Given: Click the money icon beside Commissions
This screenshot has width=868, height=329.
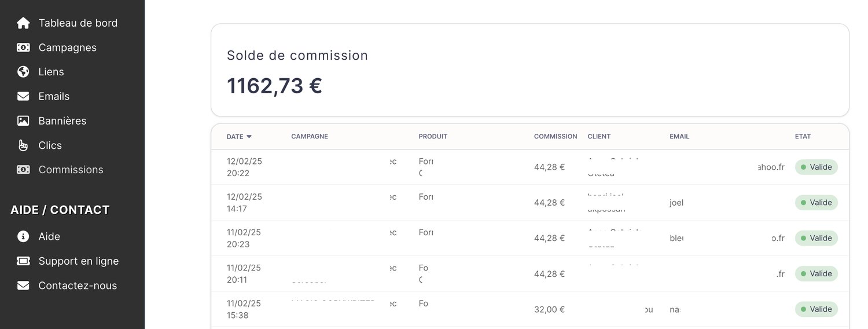Looking at the screenshot, I should click(x=23, y=170).
